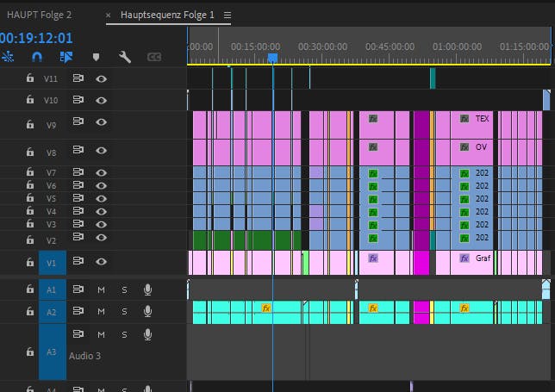
Task: Mute audio track A2
Action: pos(101,312)
